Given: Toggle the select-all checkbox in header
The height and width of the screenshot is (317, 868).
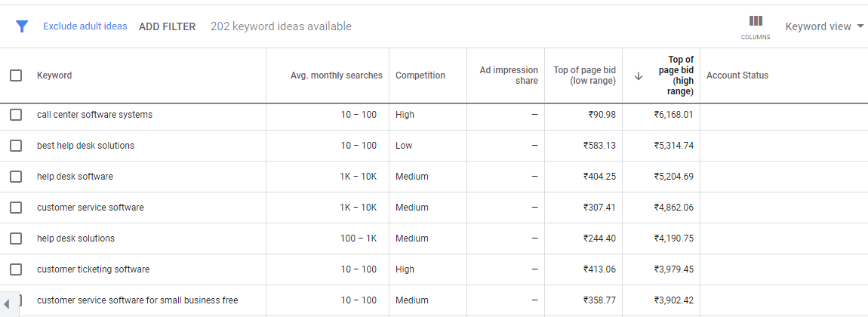Looking at the screenshot, I should (x=16, y=75).
